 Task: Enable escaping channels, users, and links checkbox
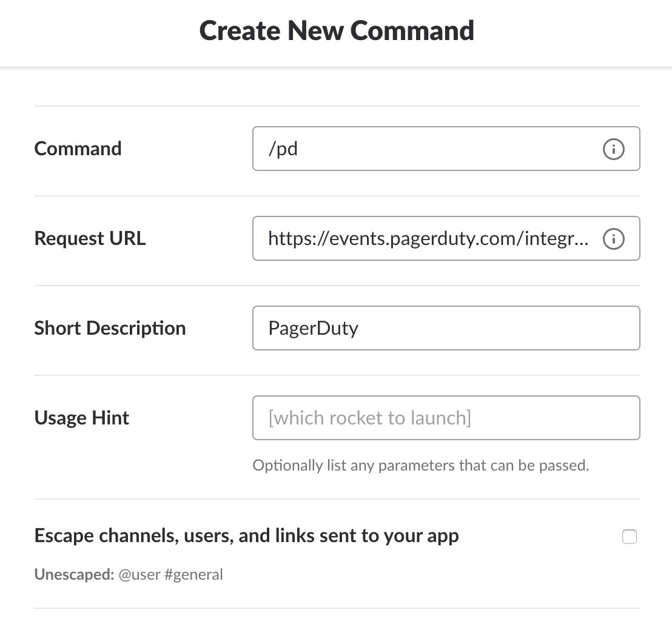click(x=630, y=537)
